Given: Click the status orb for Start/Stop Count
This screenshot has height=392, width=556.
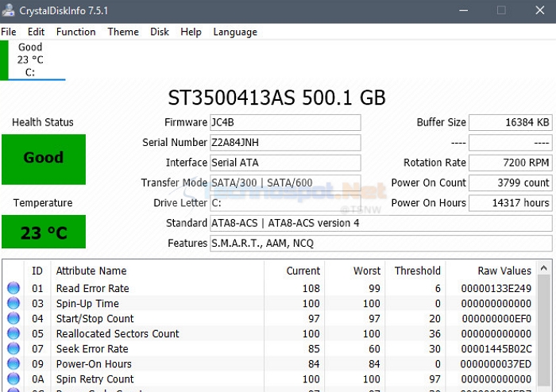Looking at the screenshot, I should [14, 318].
